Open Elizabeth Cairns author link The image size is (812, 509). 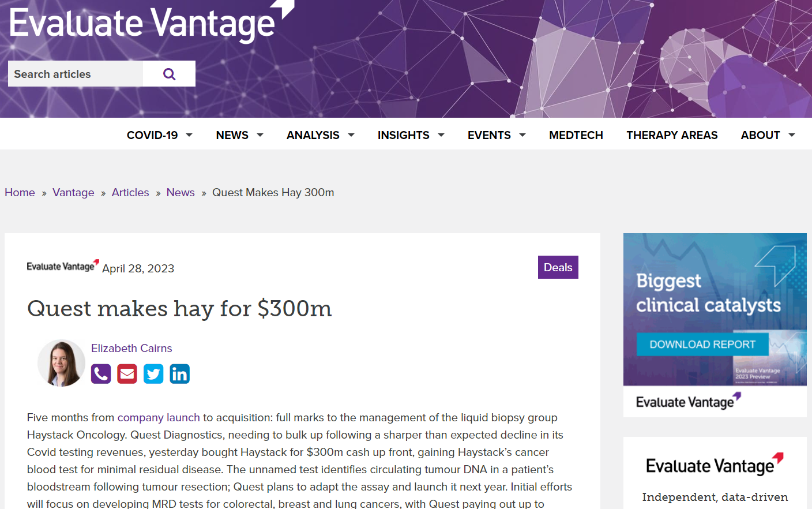coord(131,348)
